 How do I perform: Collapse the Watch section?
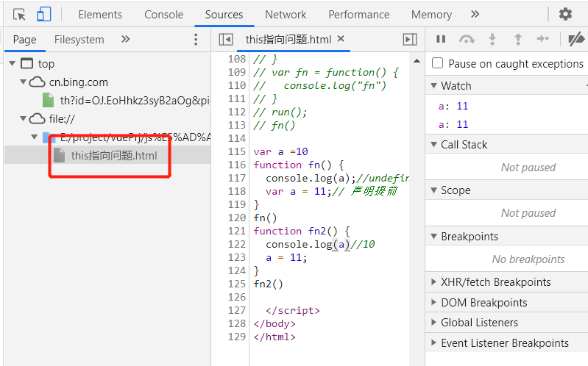(x=434, y=86)
